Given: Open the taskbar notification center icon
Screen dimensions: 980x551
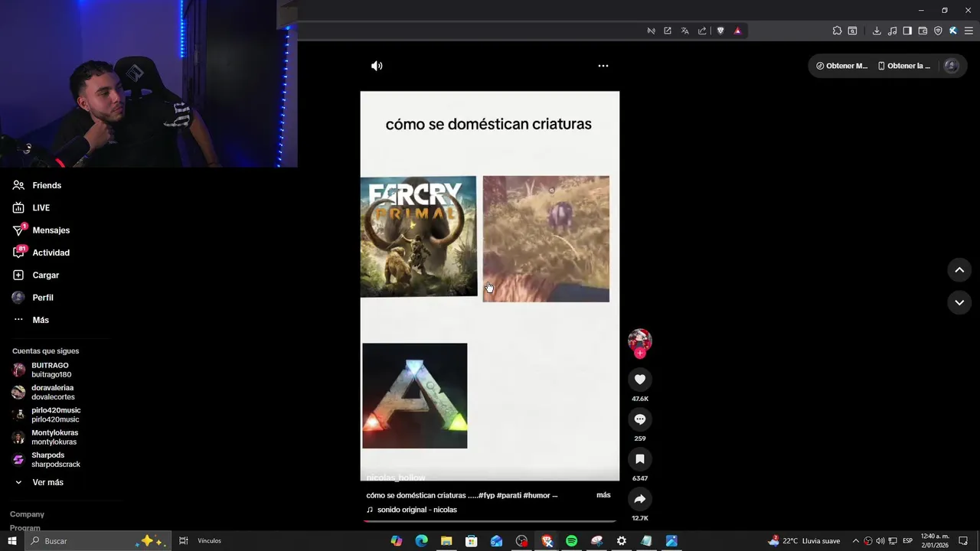Looking at the screenshot, I should 964,541.
